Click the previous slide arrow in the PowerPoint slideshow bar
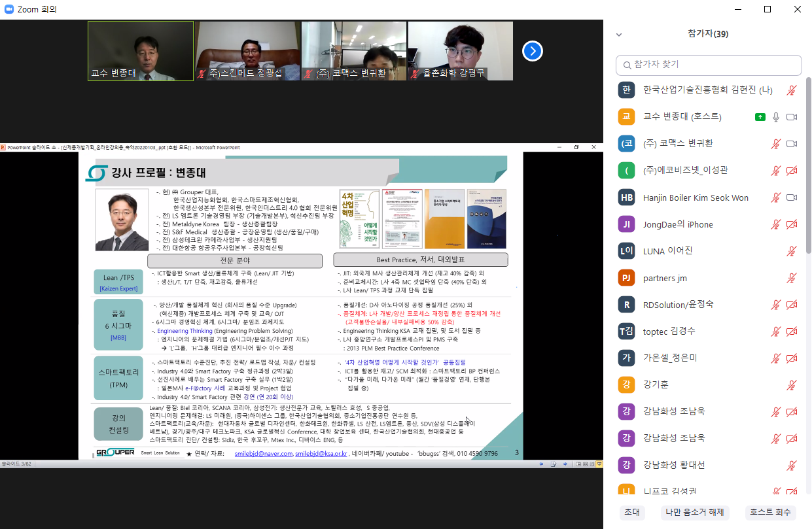Image resolution: width=812 pixels, height=529 pixels. coord(541,464)
